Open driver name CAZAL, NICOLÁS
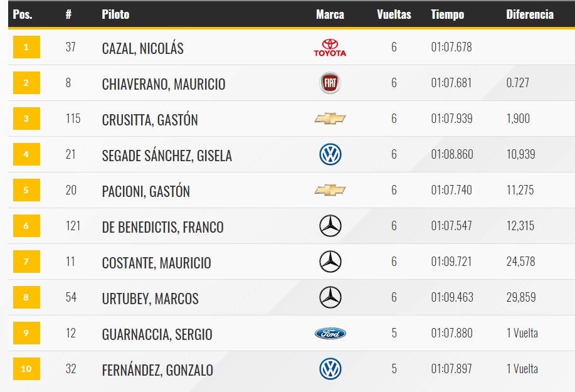Screen dimensions: 575x392 [x=142, y=48]
